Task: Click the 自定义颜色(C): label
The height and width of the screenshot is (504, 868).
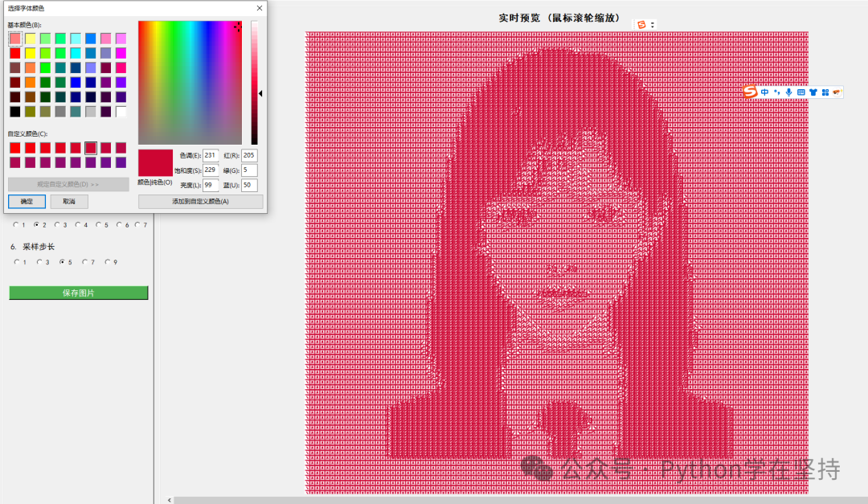Action: point(27,133)
